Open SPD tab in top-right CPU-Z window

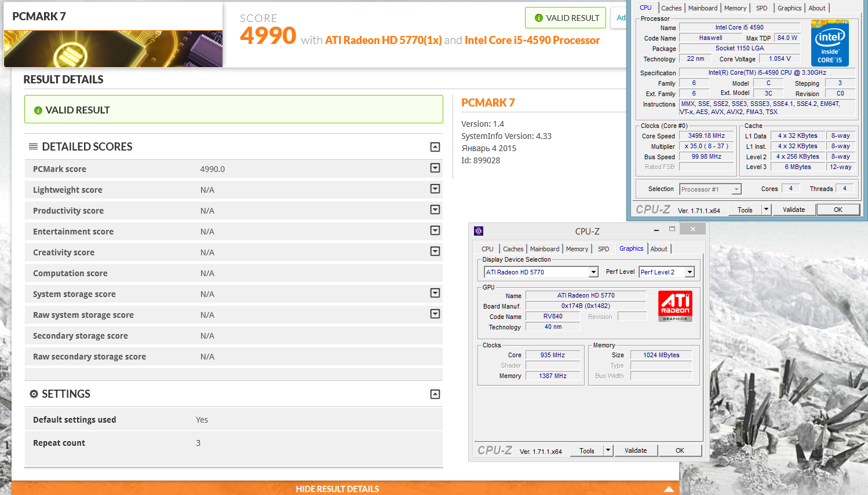pyautogui.click(x=762, y=8)
